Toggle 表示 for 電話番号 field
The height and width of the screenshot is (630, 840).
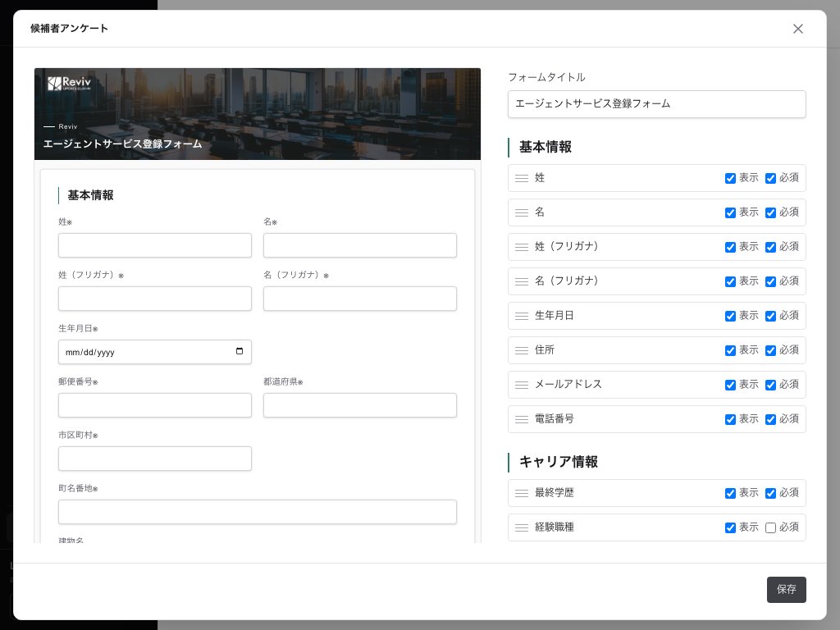tap(729, 419)
